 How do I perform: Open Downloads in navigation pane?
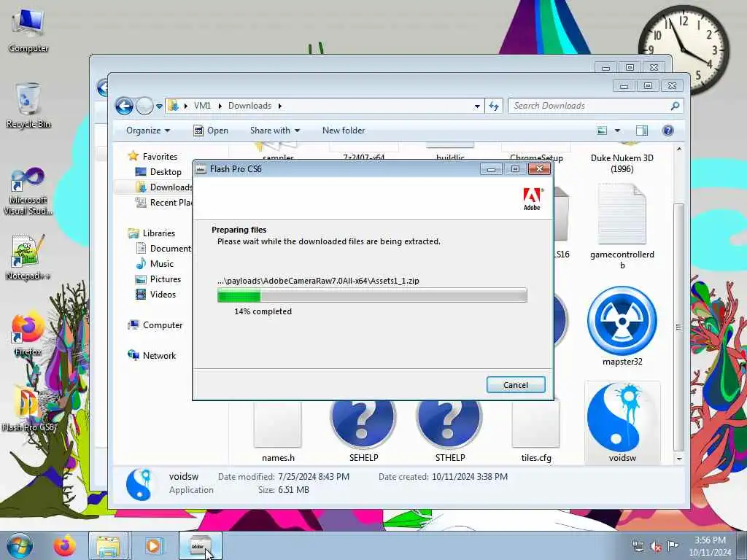click(163, 187)
